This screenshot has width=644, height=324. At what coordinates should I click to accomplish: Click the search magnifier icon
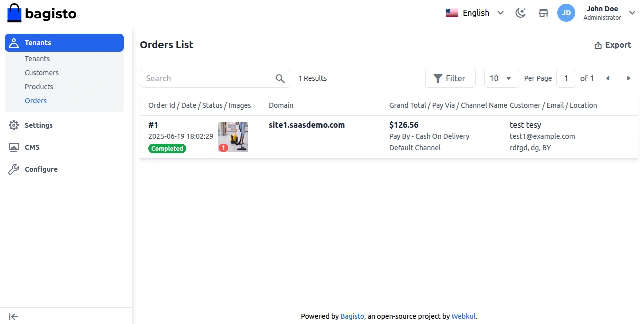coord(280,78)
